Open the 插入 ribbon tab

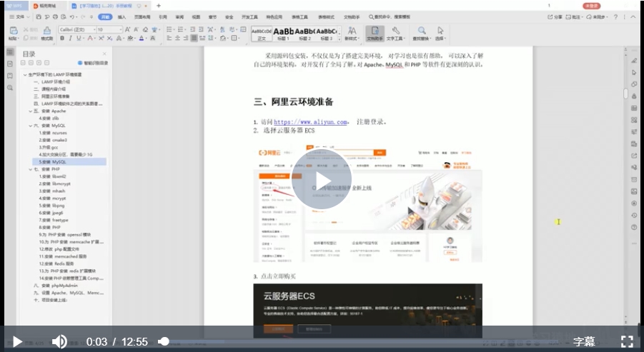(122, 17)
